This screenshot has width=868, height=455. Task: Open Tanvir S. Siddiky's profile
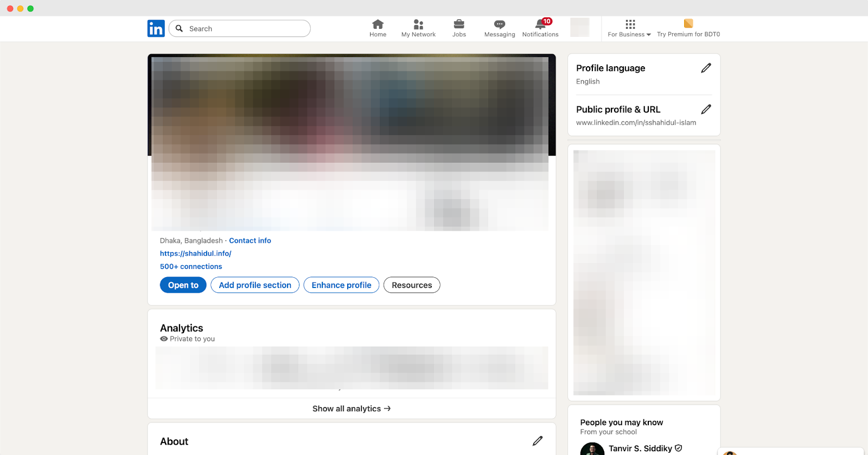(x=640, y=448)
